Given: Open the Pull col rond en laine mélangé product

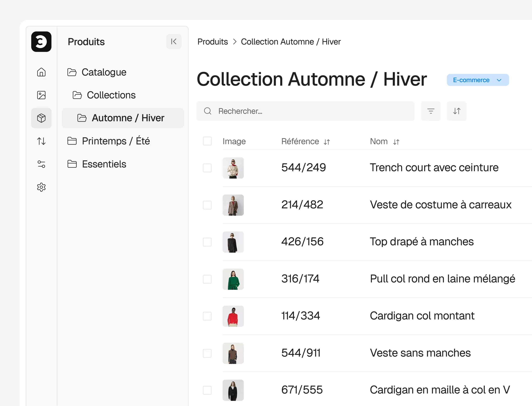Looking at the screenshot, I should point(442,279).
